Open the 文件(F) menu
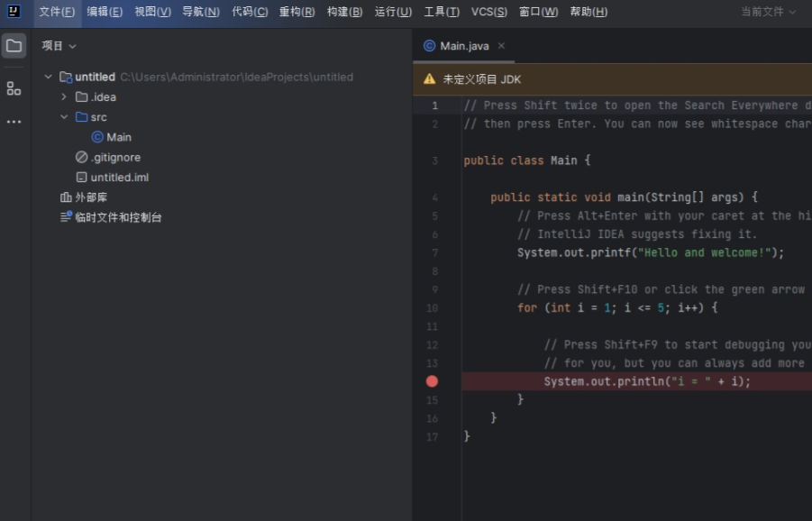This screenshot has height=521, width=812. [57, 12]
